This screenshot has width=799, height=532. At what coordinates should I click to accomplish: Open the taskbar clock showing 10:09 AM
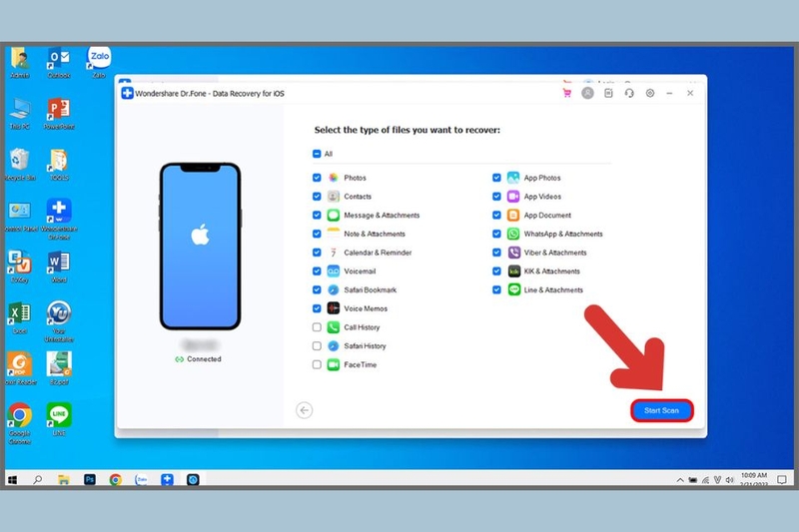pyautogui.click(x=754, y=479)
